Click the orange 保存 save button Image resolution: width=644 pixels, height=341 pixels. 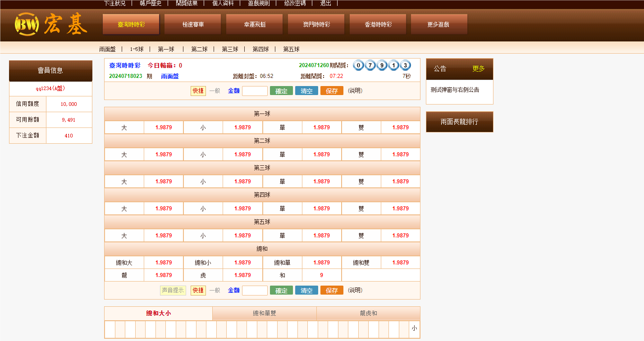(332, 91)
